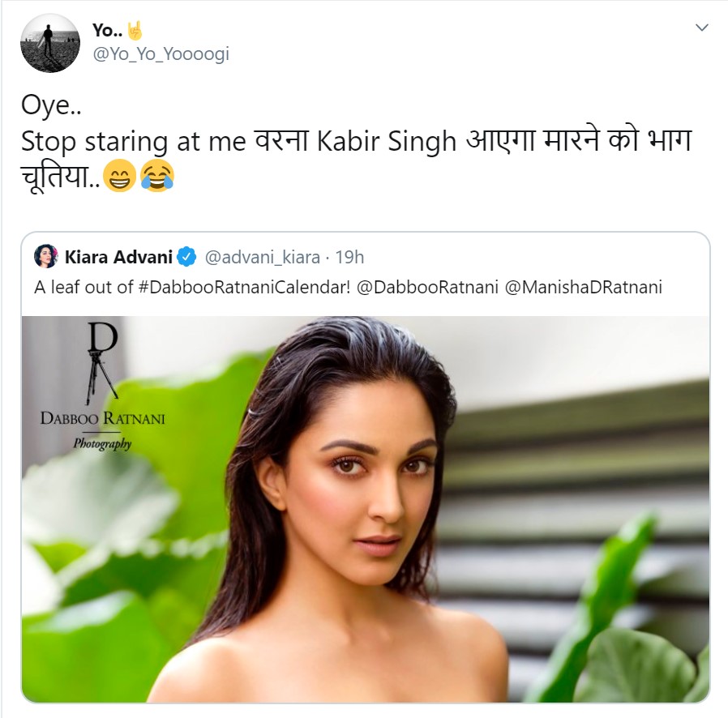Image resolution: width=728 pixels, height=718 pixels.
Task: Open the @advani_kiara handle
Action: pos(263,257)
